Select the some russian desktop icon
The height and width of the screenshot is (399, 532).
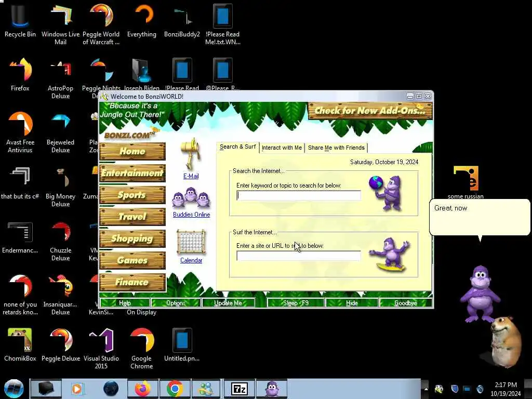465,182
